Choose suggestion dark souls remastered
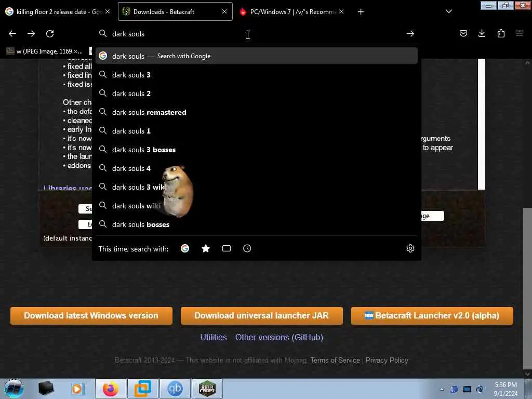The image size is (532, 399). 257,112
